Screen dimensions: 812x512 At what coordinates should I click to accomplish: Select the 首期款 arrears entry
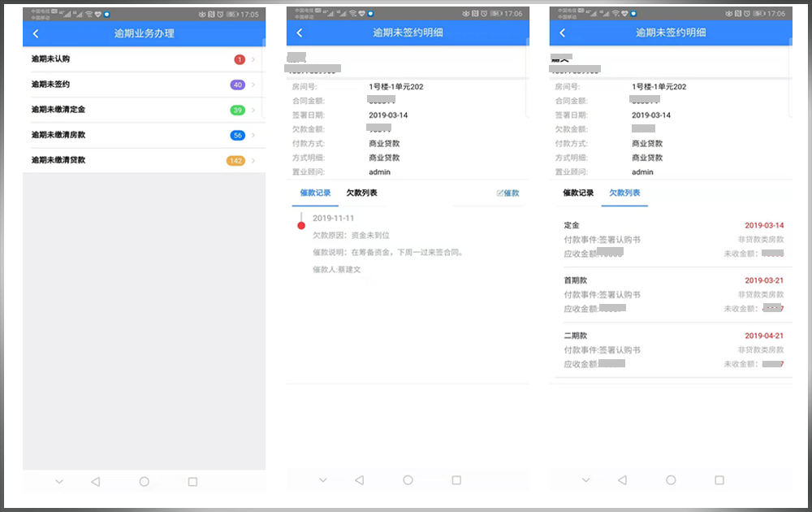[x=672, y=294]
